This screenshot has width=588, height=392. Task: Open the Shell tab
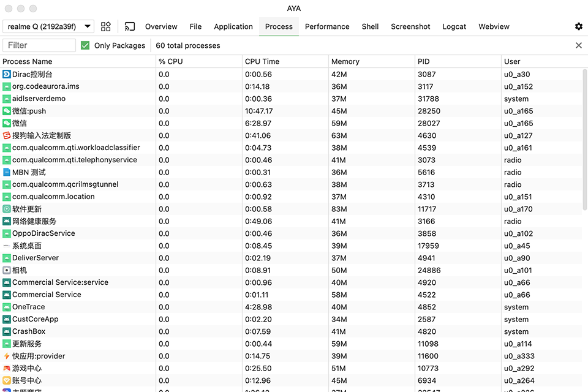370,26
